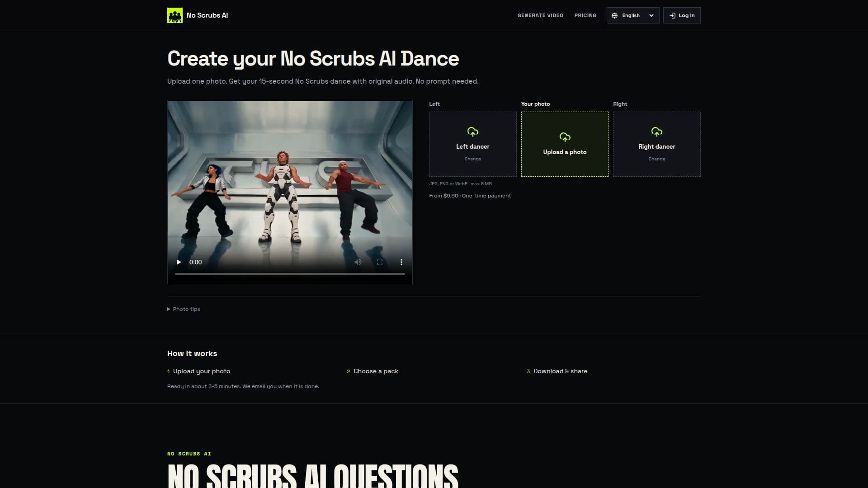868x488 pixels.
Task: Click the Left dancer label text
Action: click(472, 146)
